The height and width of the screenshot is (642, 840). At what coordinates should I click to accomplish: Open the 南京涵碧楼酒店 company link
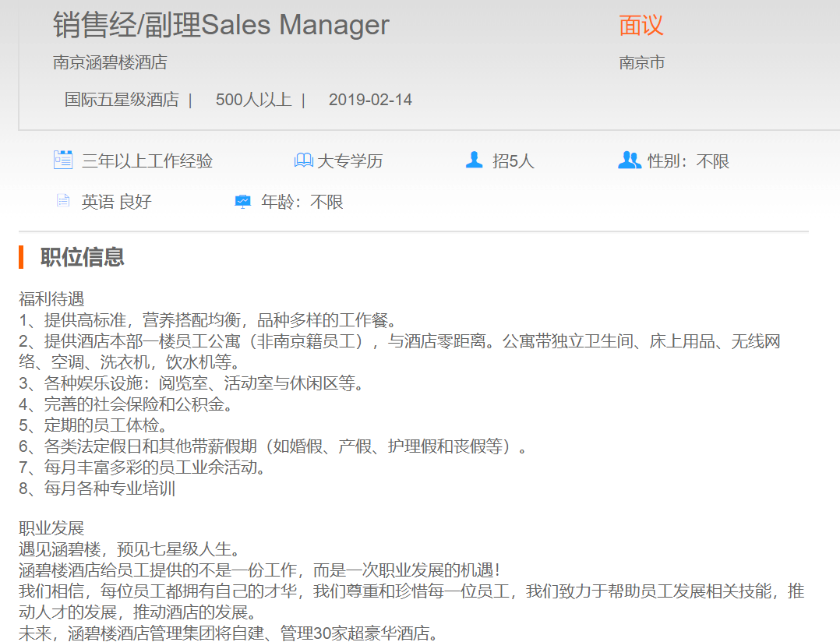(x=110, y=62)
